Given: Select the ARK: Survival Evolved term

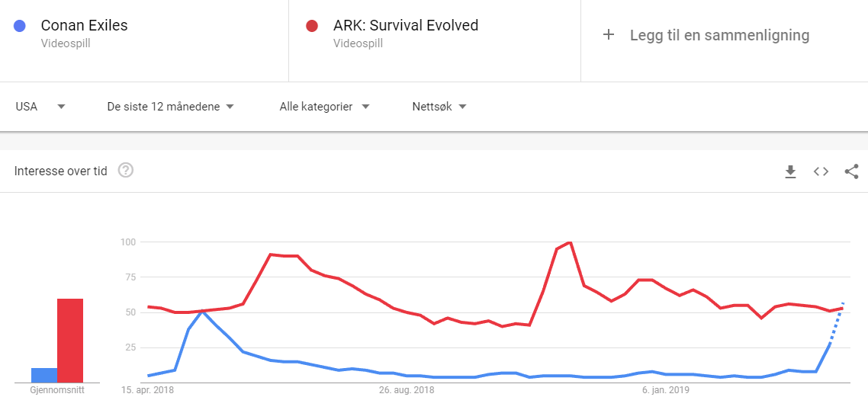Looking at the screenshot, I should tap(405, 26).
